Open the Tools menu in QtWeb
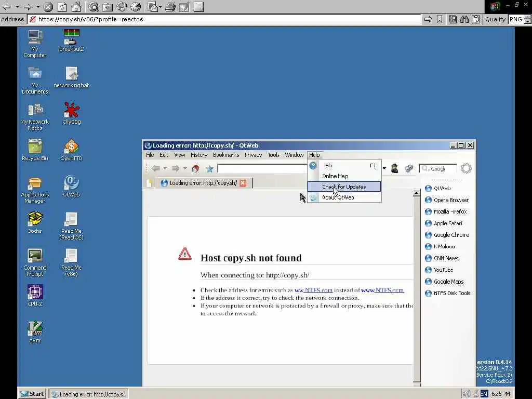532x399 pixels. [x=273, y=155]
